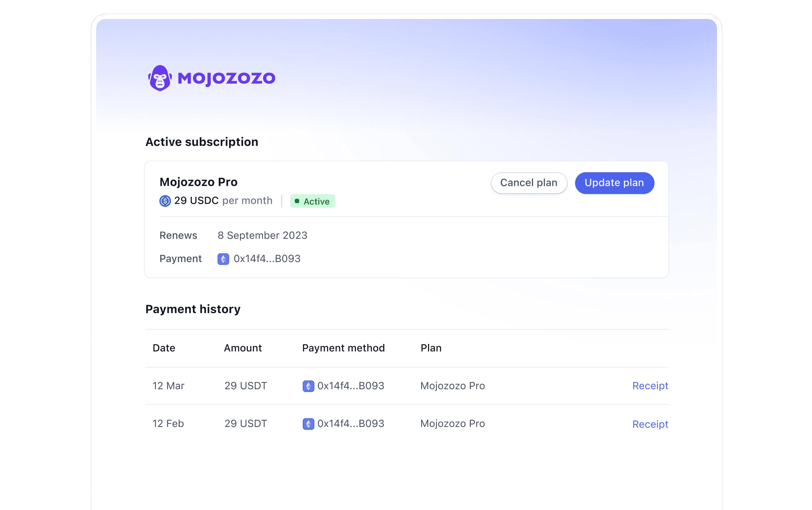Select the 12 Mar date cell

(168, 386)
